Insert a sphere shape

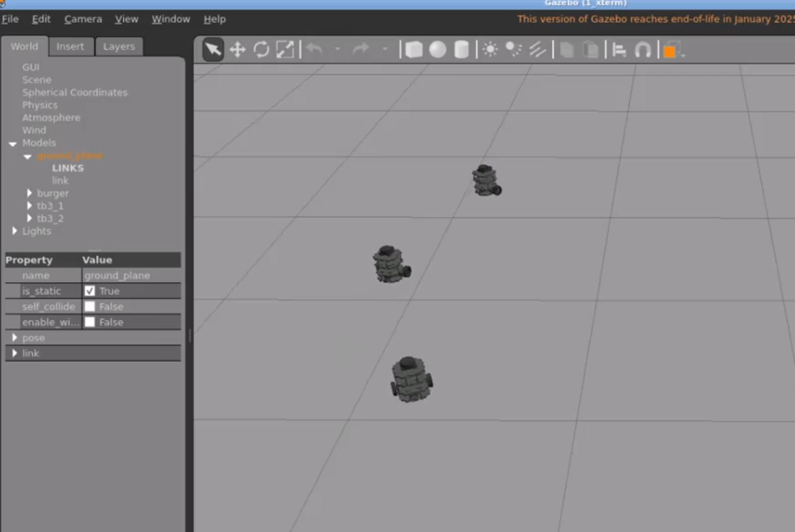point(438,50)
